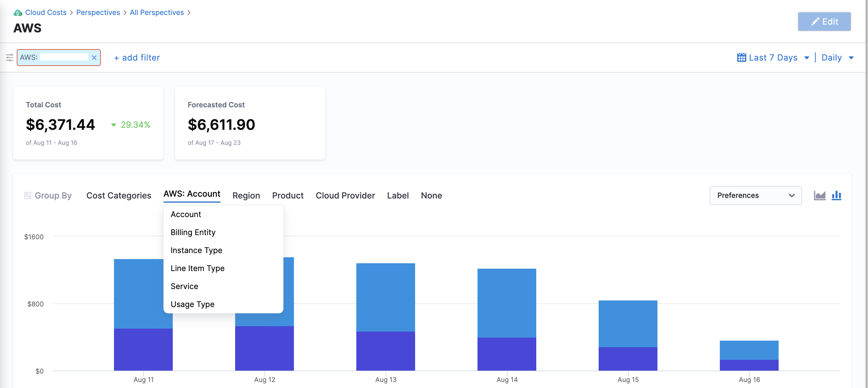Group by Product
Screen dimensions: 868x388
pyautogui.click(x=288, y=196)
